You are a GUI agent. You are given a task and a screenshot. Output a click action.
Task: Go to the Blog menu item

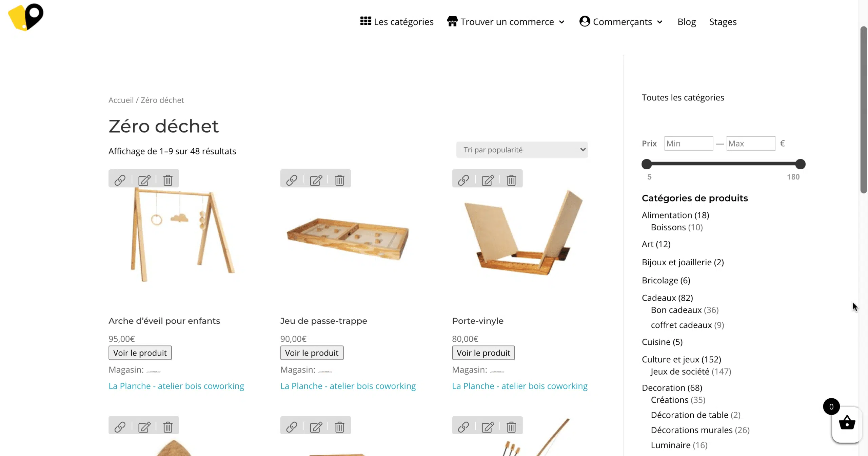pyautogui.click(x=687, y=22)
